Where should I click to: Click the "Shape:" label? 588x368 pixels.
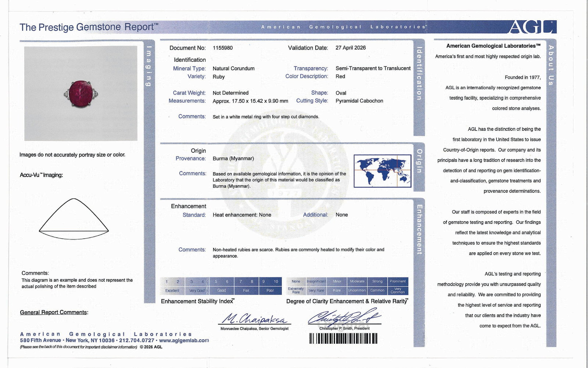(x=320, y=93)
